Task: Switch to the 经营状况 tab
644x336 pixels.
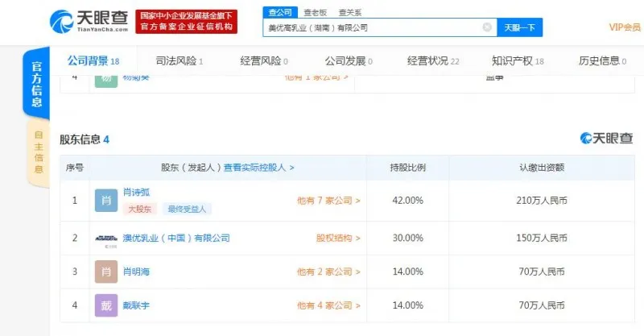Action: click(433, 61)
